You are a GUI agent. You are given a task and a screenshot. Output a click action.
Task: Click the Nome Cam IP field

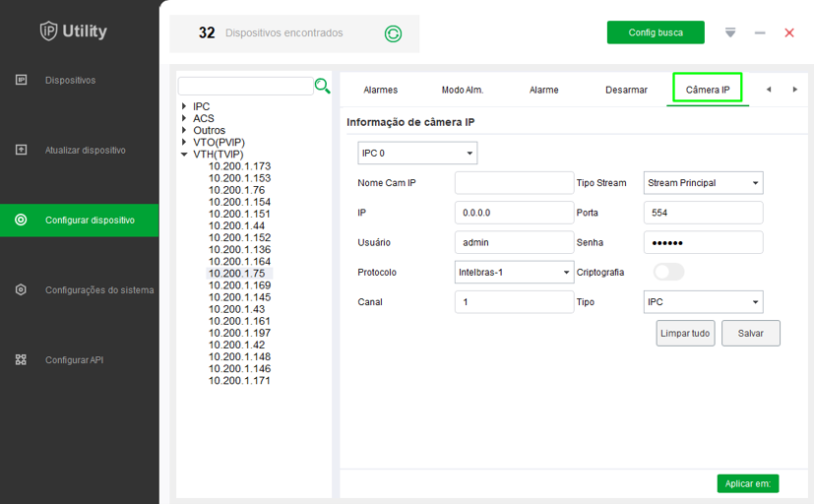(x=515, y=183)
